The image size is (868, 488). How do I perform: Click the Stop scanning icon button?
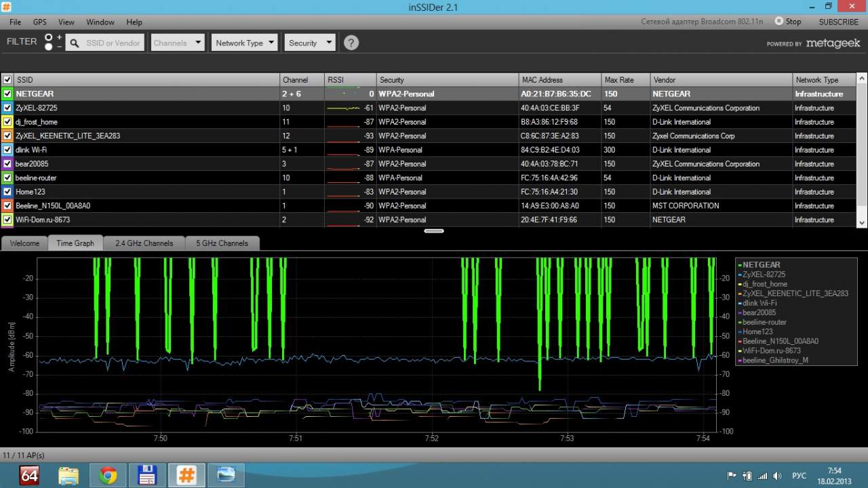tap(778, 22)
